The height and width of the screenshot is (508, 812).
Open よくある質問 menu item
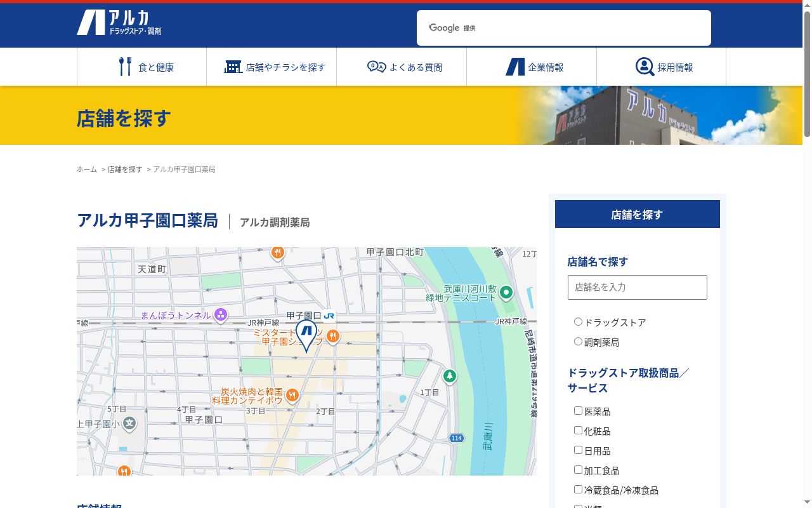click(402, 67)
